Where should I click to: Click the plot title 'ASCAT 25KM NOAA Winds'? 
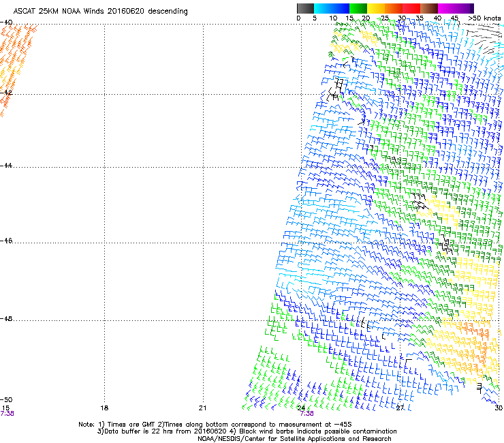pyautogui.click(x=59, y=11)
